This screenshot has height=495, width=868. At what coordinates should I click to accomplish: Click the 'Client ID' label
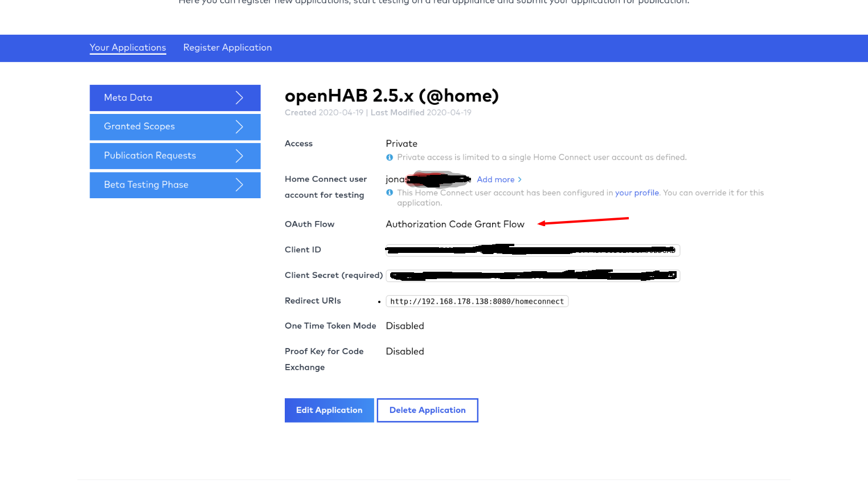pos(303,250)
